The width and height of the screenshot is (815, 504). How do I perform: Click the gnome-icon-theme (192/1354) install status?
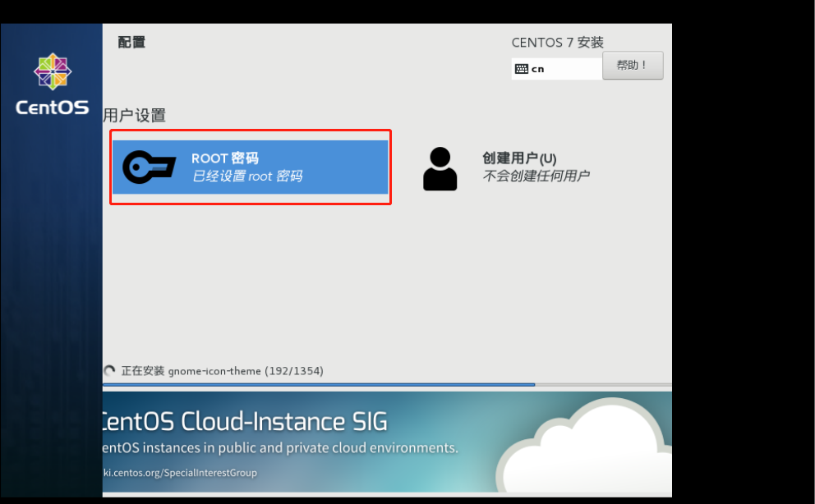coord(223,370)
